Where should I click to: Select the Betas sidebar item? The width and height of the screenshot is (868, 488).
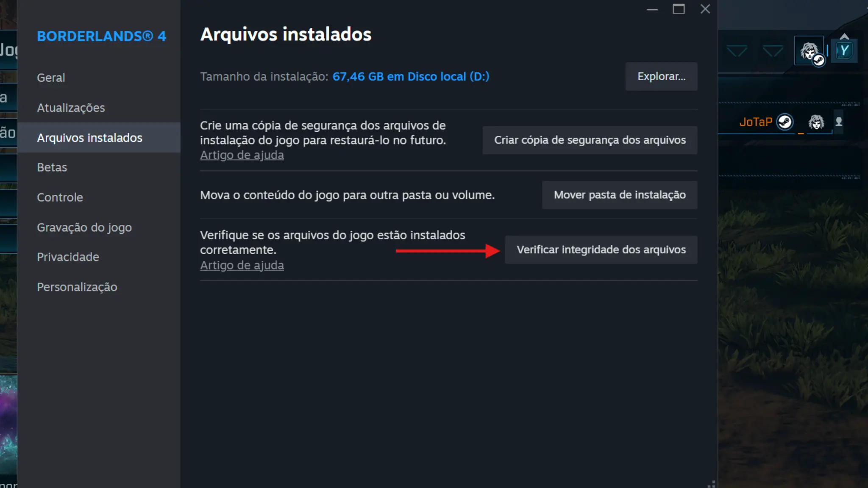click(x=52, y=167)
